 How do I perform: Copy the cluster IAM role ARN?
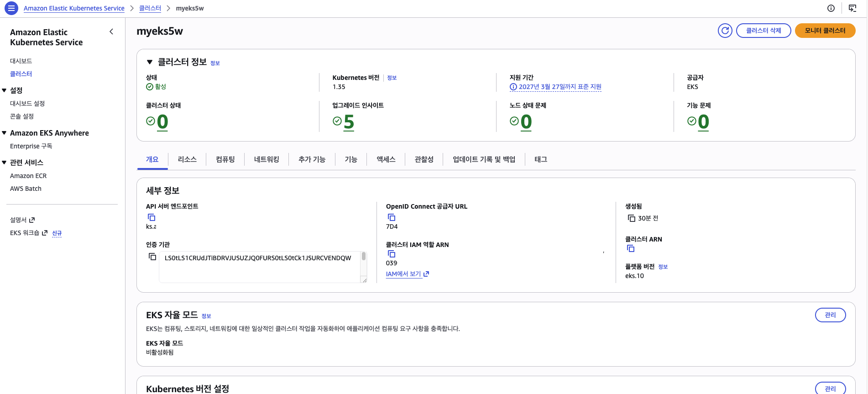coord(391,254)
